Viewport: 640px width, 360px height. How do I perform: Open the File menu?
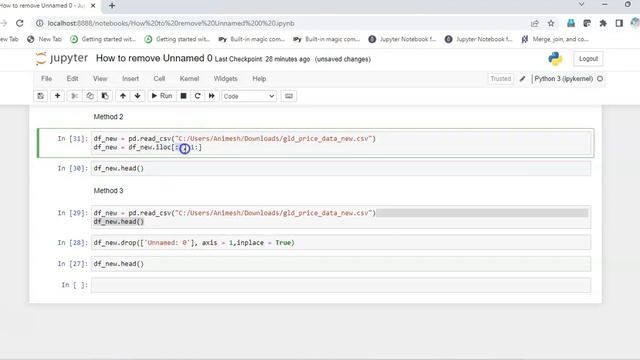coord(47,79)
